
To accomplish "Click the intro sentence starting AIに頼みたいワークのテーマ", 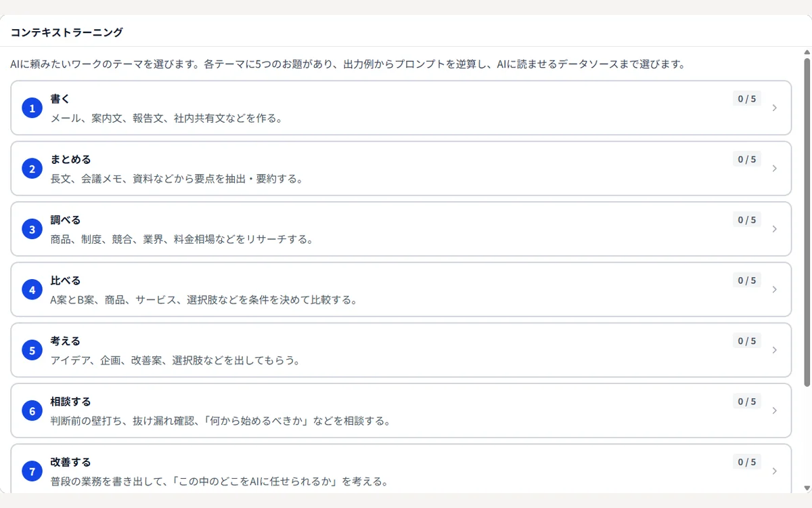I will point(348,65).
